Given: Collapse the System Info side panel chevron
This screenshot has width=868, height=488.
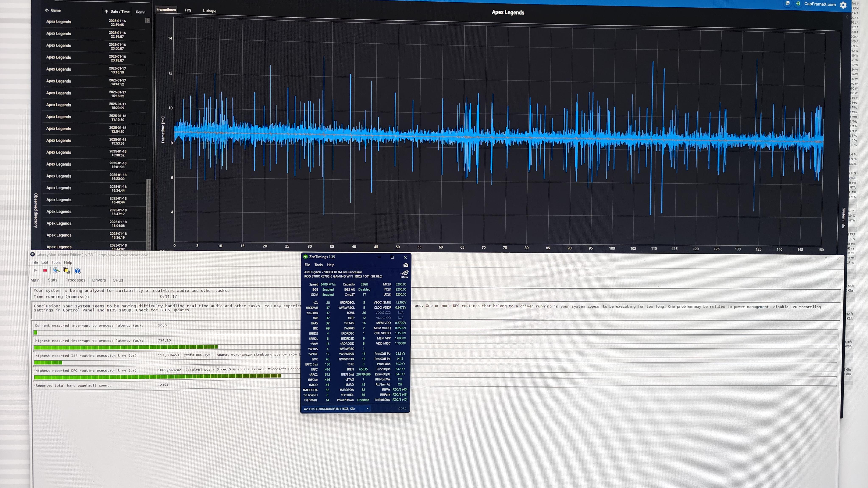Looking at the screenshot, I should (847, 17).
